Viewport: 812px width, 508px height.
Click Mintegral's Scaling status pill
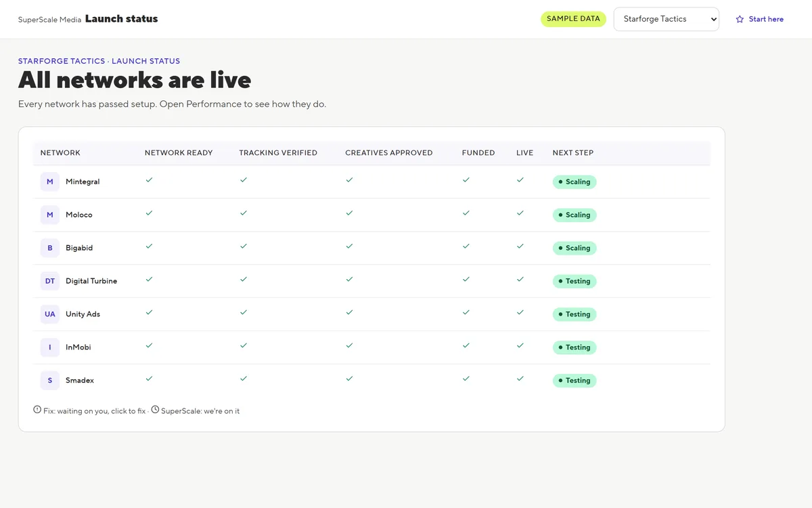(574, 182)
